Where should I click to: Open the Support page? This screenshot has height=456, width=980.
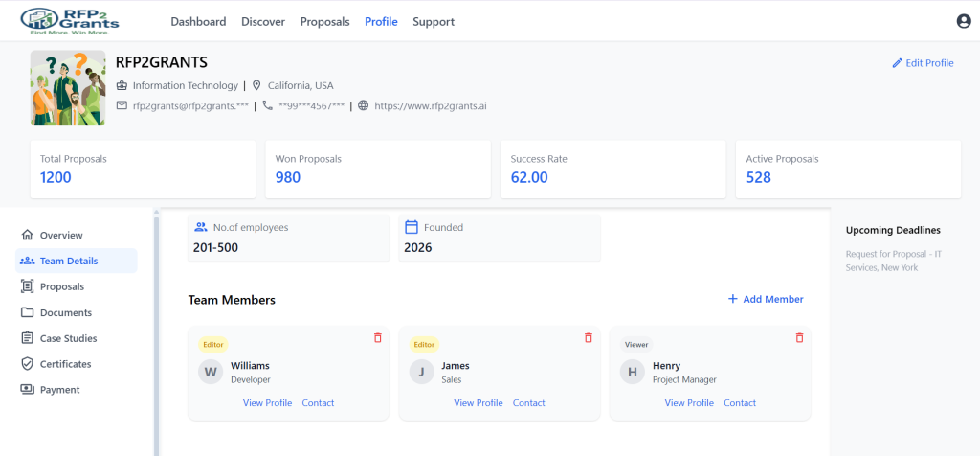434,22
